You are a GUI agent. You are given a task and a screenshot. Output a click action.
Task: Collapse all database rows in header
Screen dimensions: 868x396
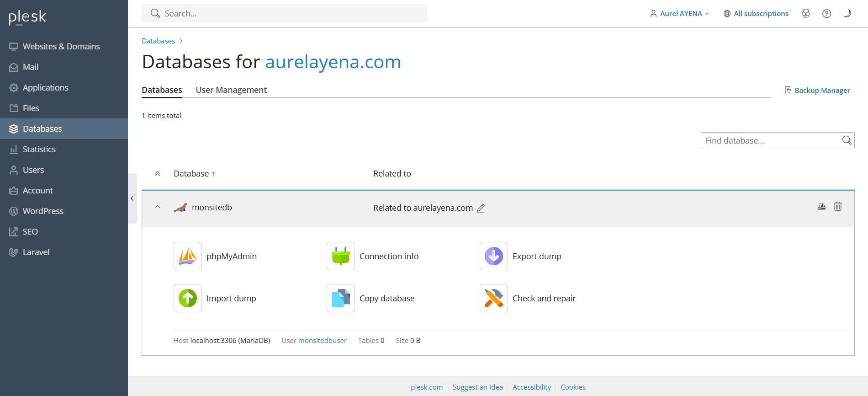158,174
